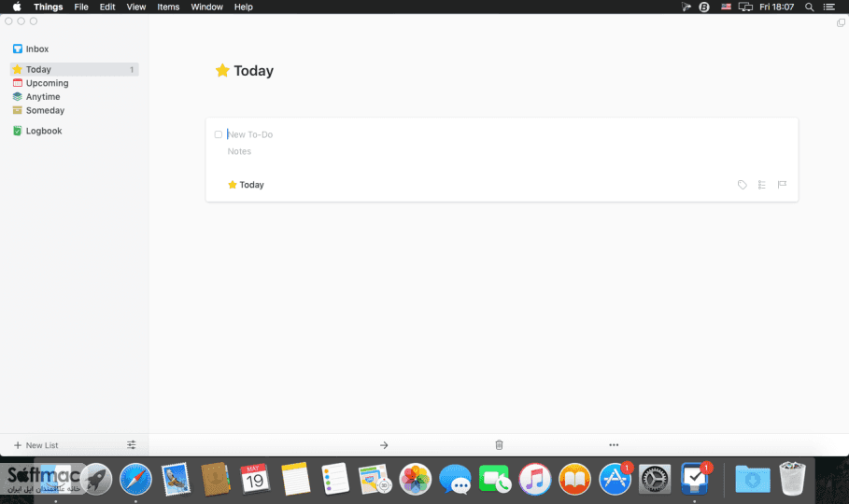Open the Downloads folder in the dock
The height and width of the screenshot is (504, 849).
(753, 479)
